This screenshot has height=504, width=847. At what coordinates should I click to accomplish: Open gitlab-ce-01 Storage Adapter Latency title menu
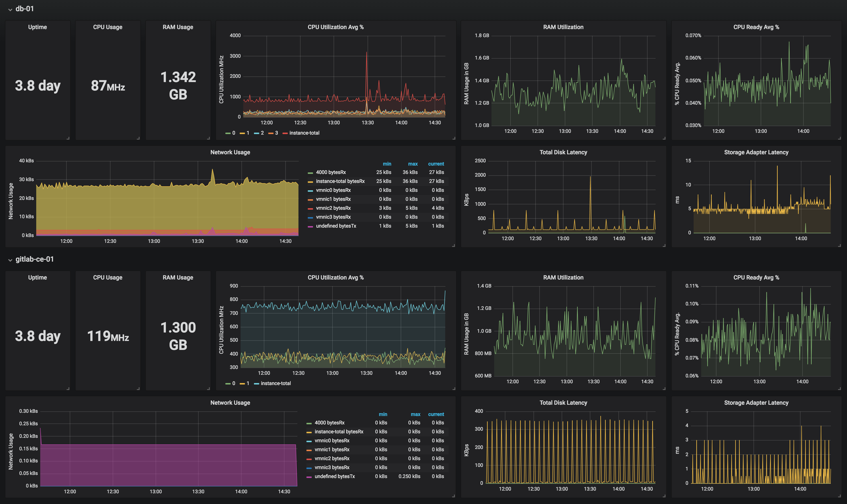tap(756, 403)
